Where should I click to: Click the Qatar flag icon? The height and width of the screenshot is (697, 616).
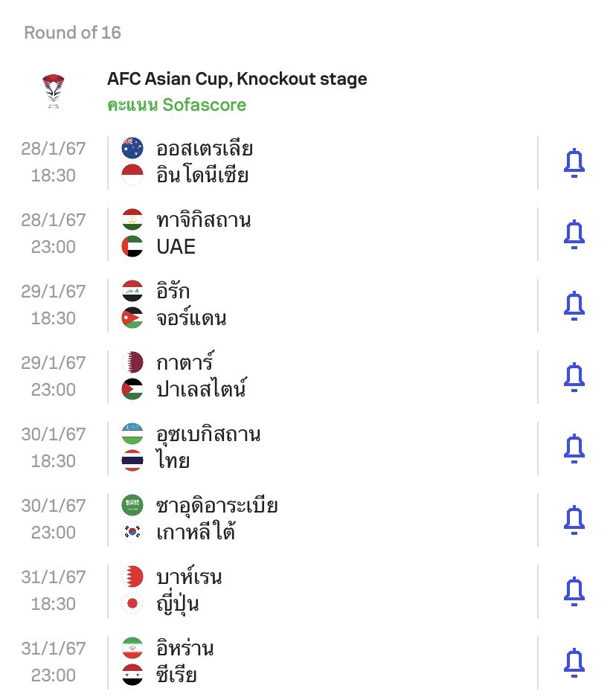[132, 362]
